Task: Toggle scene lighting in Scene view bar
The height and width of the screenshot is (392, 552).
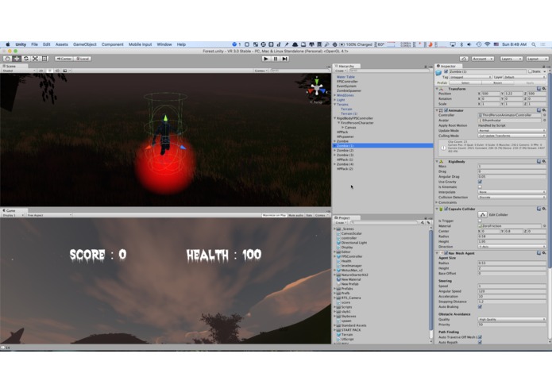Action: pyautogui.click(x=49, y=71)
